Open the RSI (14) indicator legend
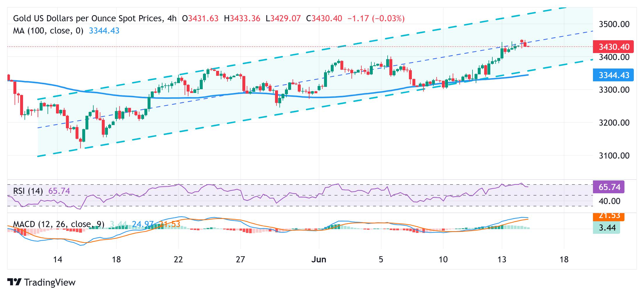 pos(28,191)
